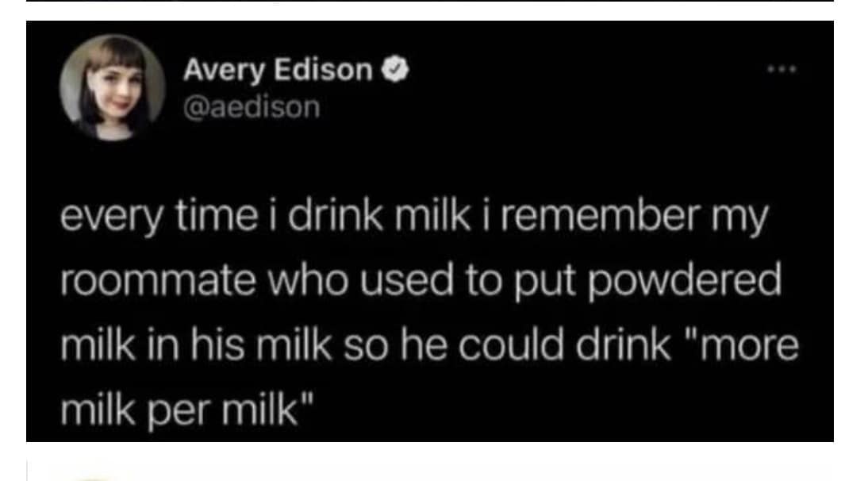Open the @aedison handle link
The height and width of the screenshot is (481, 868).
click(x=252, y=107)
